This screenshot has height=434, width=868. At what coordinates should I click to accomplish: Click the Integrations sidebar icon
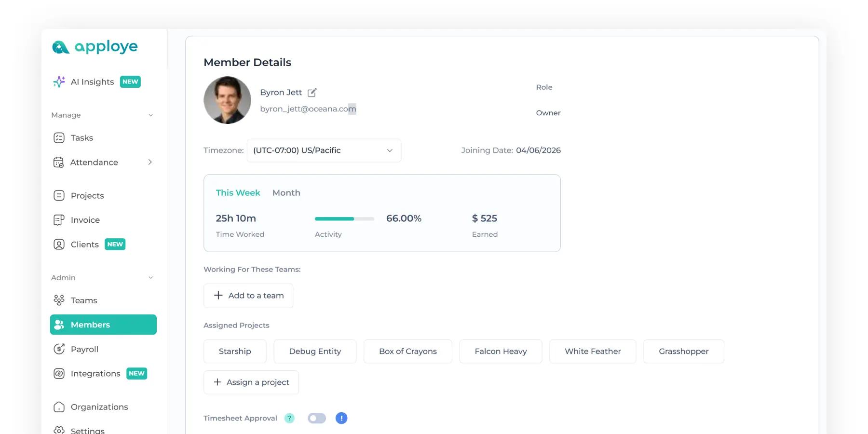click(x=59, y=374)
